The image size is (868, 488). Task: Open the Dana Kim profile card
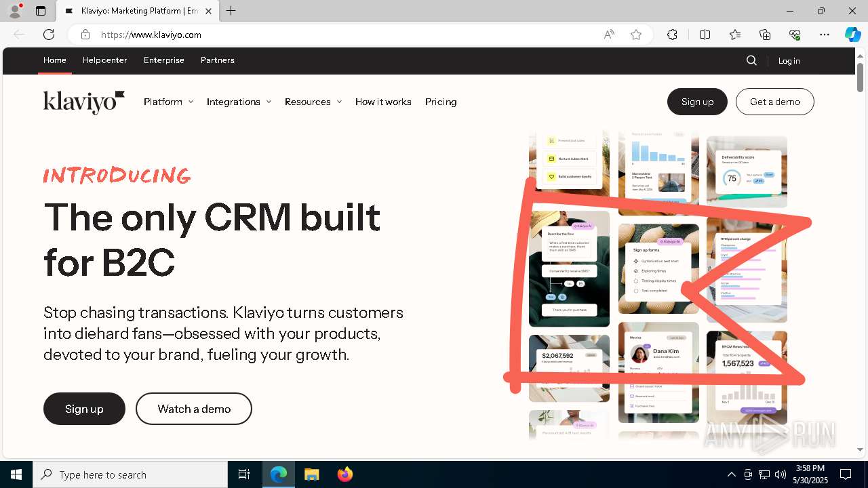(x=658, y=372)
